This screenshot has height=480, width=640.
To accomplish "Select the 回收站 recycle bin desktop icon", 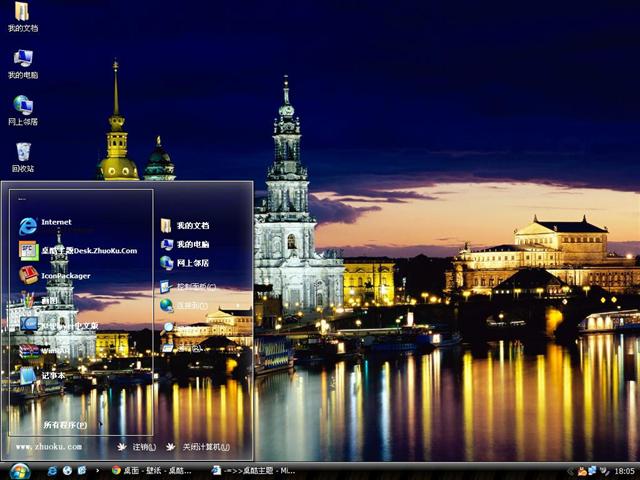I will click(23, 158).
